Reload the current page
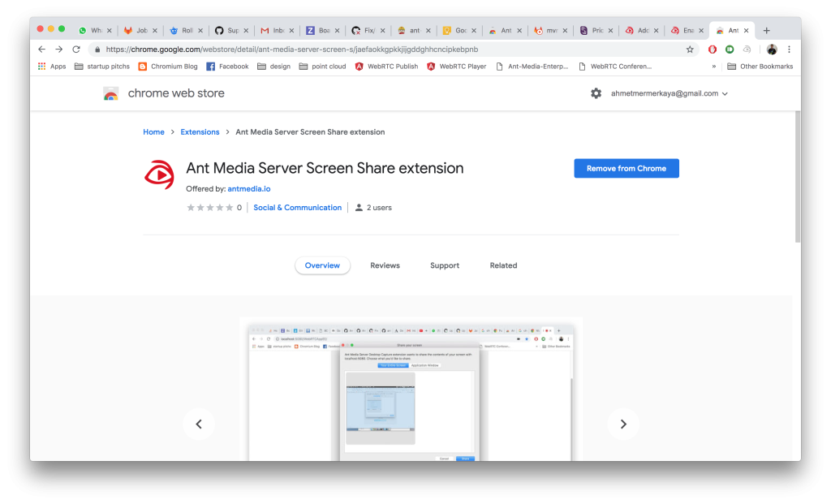This screenshot has width=831, height=504. coord(76,50)
